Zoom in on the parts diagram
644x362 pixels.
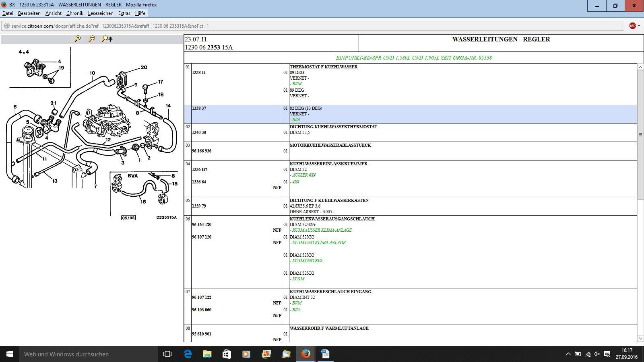click(78, 39)
